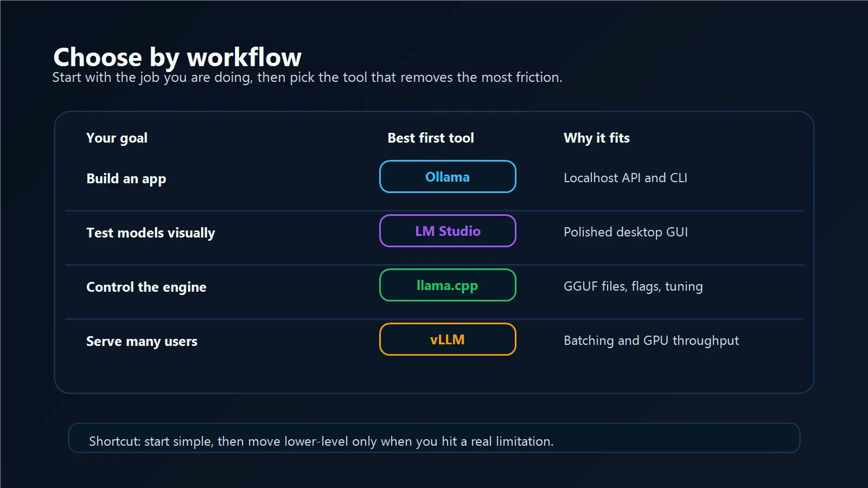The image size is (868, 488).
Task: Click the 'Batching and GPU throughput' text
Action: tap(651, 341)
